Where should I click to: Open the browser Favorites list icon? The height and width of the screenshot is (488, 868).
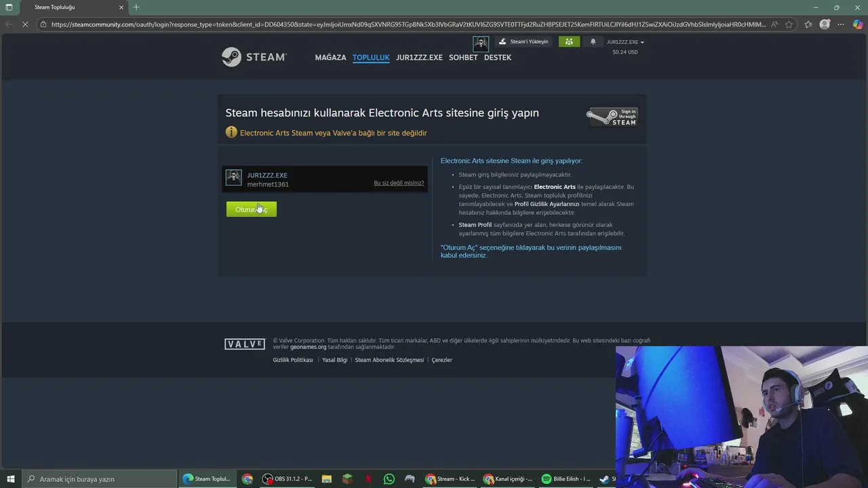click(808, 24)
